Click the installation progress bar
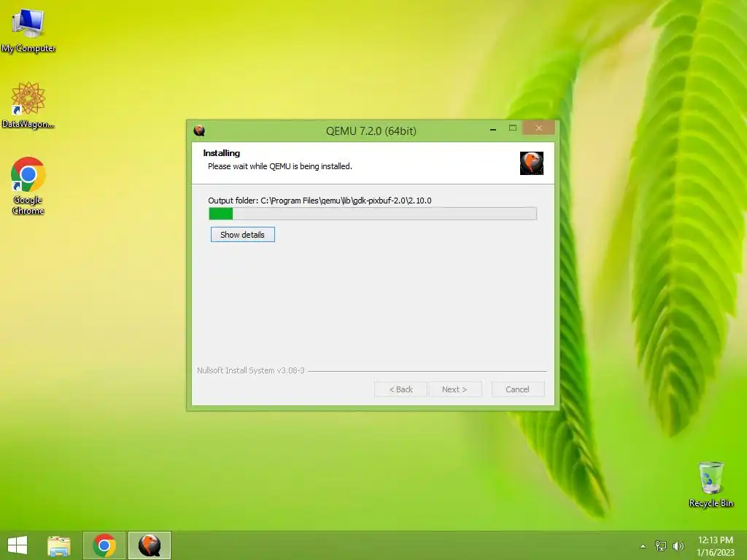The height and width of the screenshot is (560, 747). point(373,214)
